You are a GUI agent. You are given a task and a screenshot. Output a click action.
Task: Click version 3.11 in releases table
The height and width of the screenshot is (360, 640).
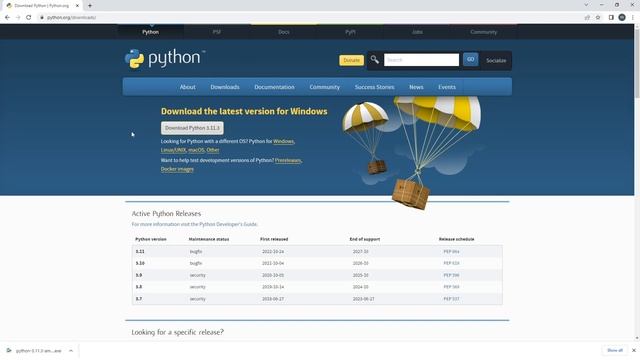(x=140, y=251)
